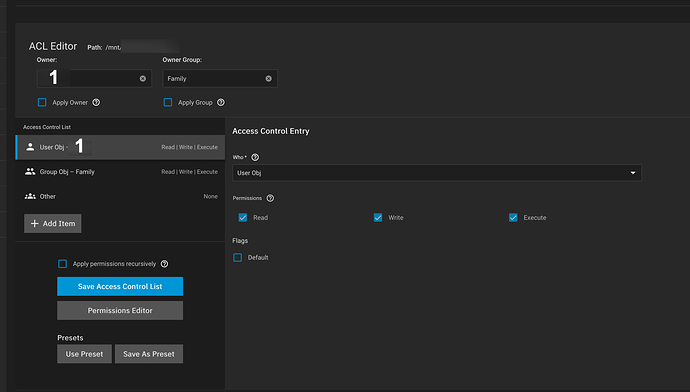690x392 pixels.
Task: Open the help tooltip beside Apply Group
Action: (221, 103)
